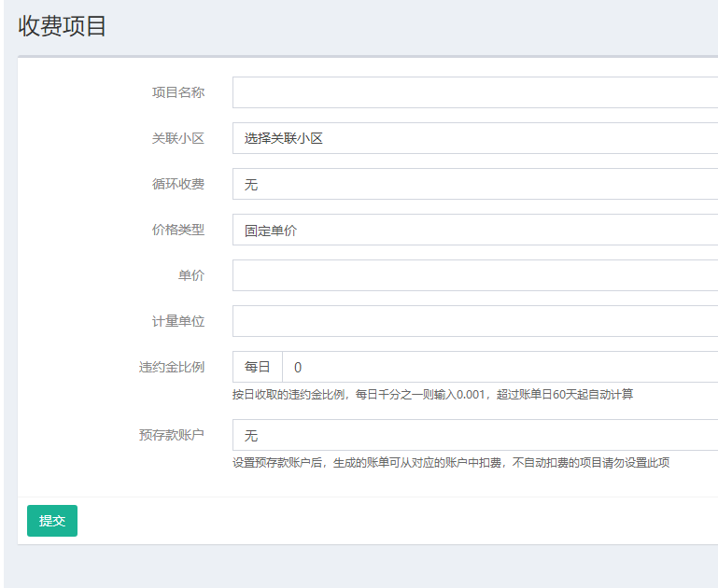The width and height of the screenshot is (718, 588).
Task: Open the 循环收费 dropdown showing 无
Action: tap(475, 184)
